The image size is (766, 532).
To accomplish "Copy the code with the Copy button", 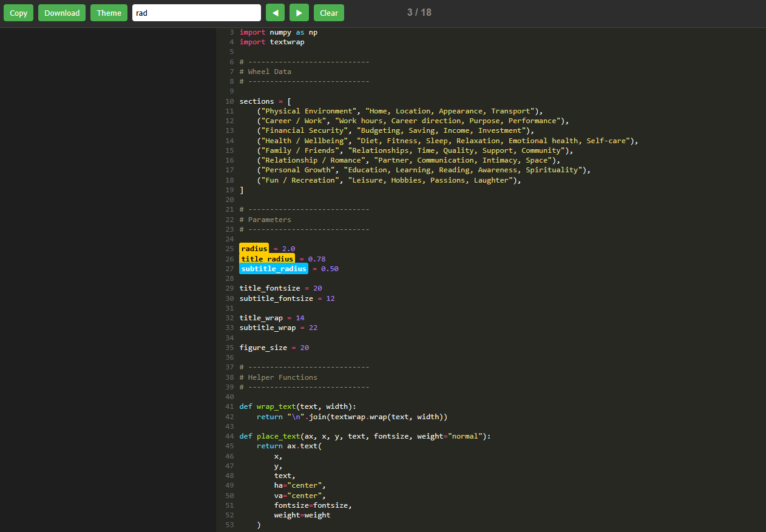I will (18, 13).
